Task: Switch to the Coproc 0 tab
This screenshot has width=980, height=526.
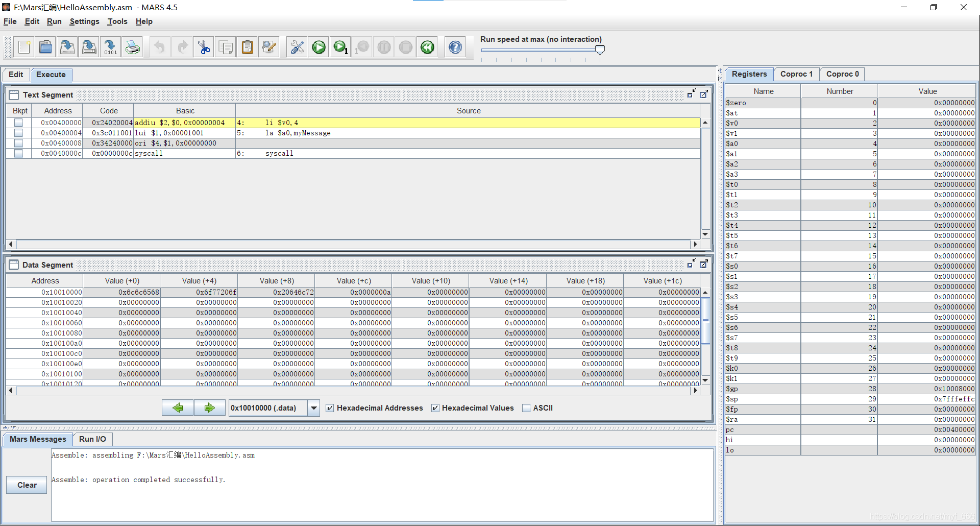Action: pos(842,74)
